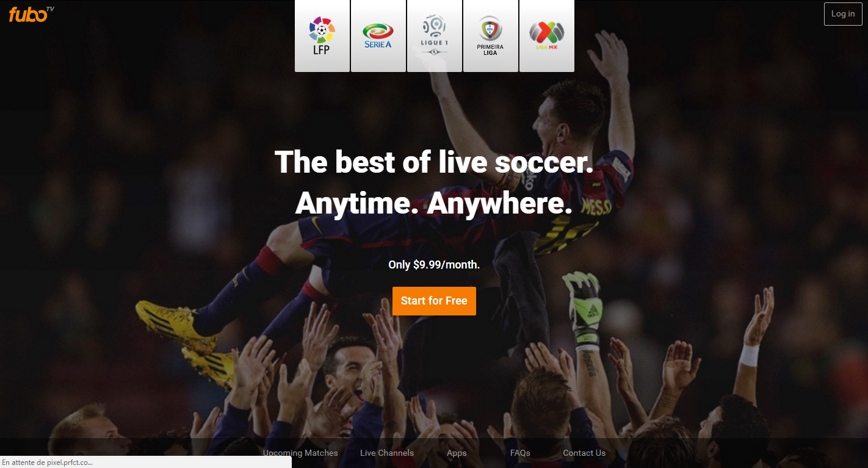The width and height of the screenshot is (868, 468).
Task: Open the Serie A league tile
Action: tap(378, 36)
